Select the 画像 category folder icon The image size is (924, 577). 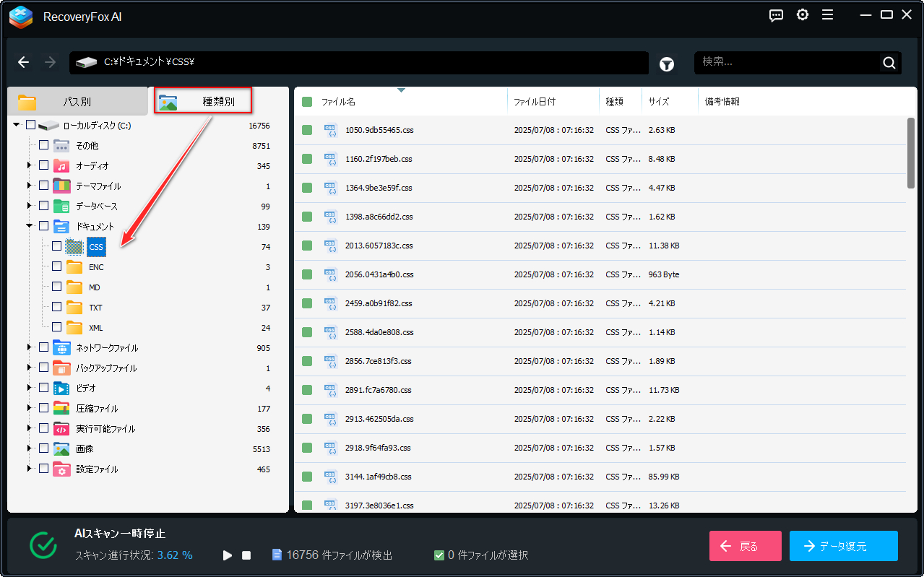click(61, 449)
